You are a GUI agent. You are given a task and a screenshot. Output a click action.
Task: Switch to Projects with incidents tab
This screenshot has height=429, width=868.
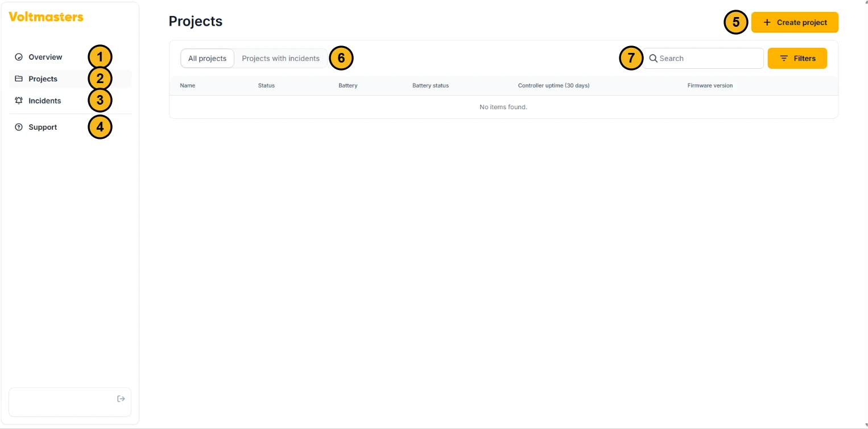click(281, 59)
